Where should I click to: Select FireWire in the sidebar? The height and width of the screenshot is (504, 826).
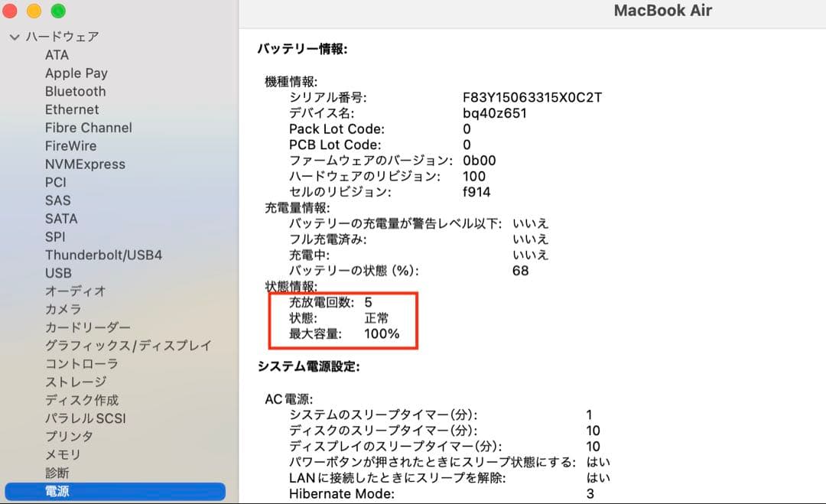(73, 145)
